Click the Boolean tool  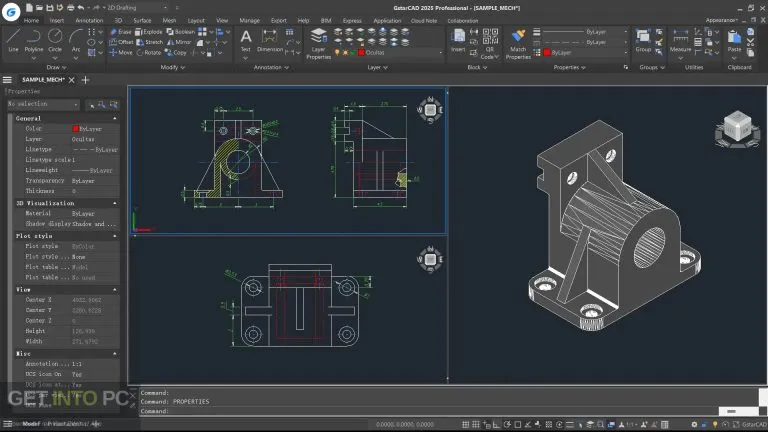[181, 32]
